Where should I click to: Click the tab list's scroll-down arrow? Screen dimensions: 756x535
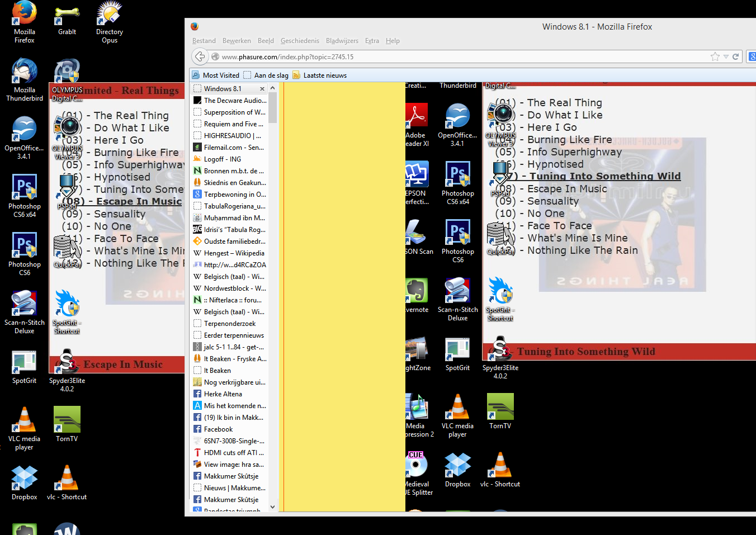click(x=273, y=507)
